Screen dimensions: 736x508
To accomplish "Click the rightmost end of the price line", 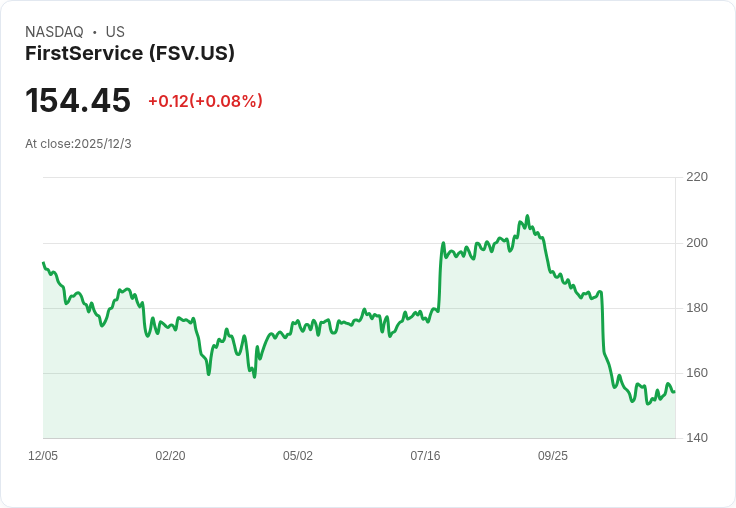I will 674,391.
